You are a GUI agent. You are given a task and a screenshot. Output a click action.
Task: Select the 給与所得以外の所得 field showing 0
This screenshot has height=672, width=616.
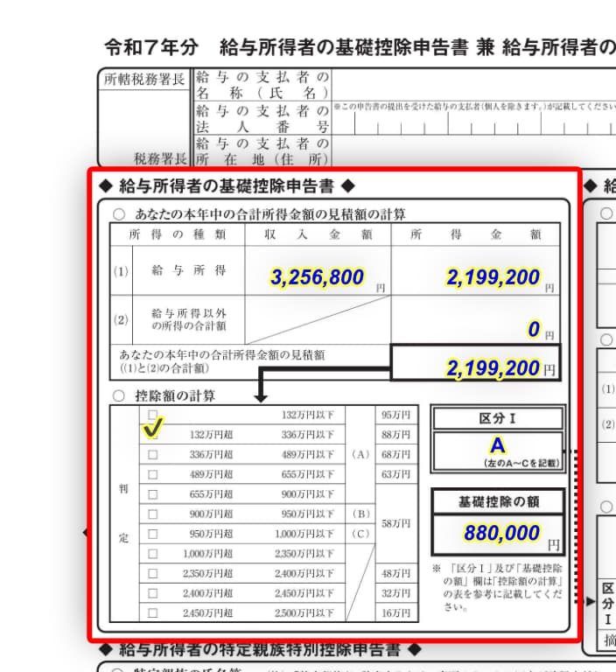tap(475, 329)
